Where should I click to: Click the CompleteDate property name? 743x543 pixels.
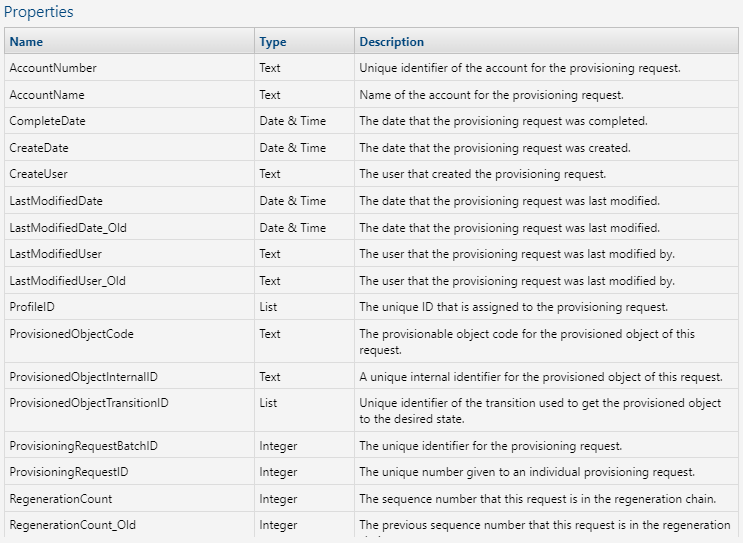tap(47, 121)
